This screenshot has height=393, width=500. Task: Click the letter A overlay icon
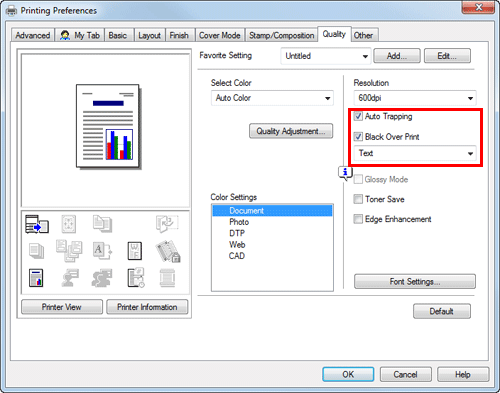pyautogui.click(x=102, y=251)
